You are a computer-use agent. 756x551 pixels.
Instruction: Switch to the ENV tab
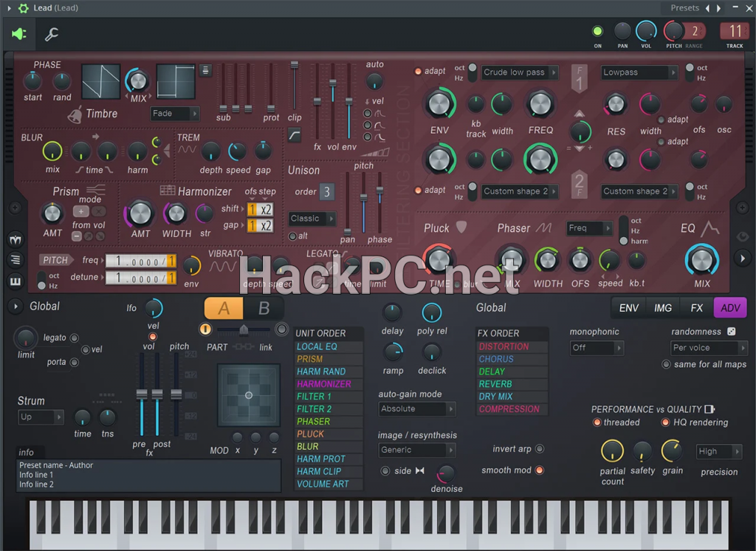tap(628, 308)
